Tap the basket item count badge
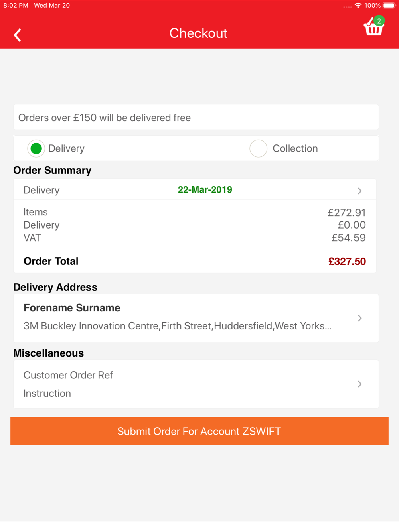399x532 pixels. (379, 21)
